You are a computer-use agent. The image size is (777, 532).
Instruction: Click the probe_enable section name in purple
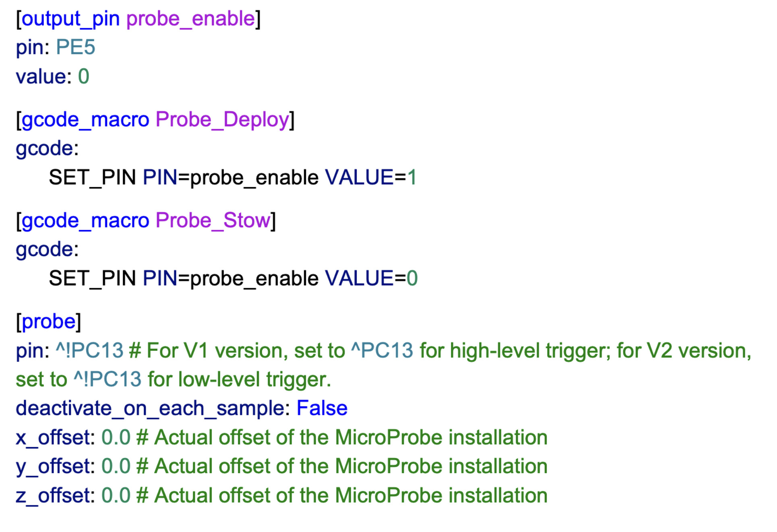coord(190,19)
